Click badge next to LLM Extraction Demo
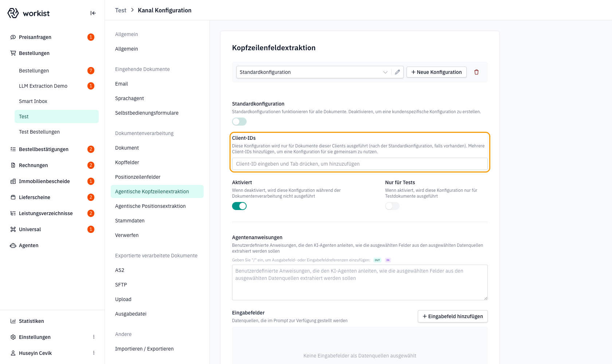Viewport: 612px width, 364px height. (x=91, y=86)
